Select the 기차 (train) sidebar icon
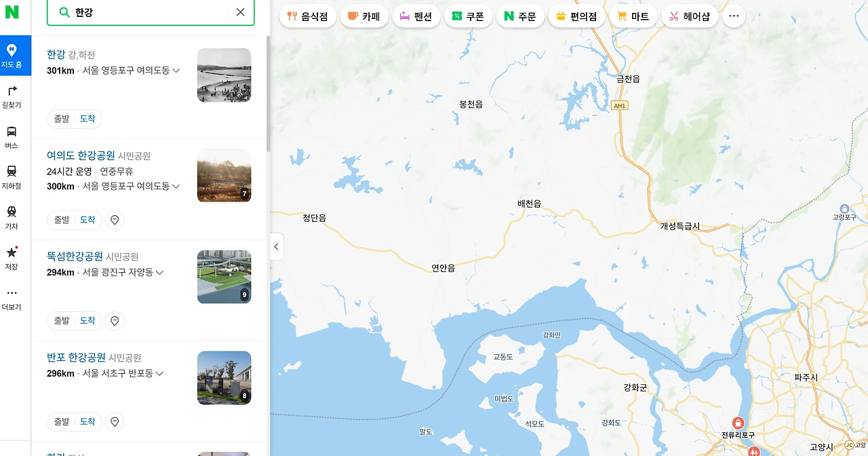 coord(12,217)
